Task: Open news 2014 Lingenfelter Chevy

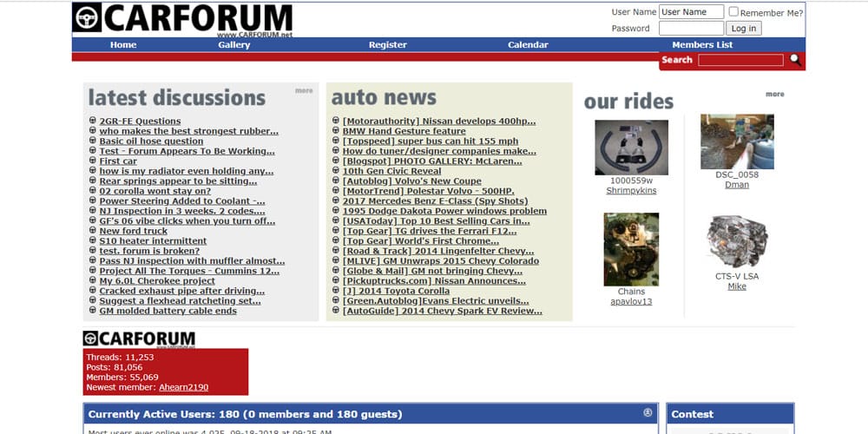Action: click(438, 251)
